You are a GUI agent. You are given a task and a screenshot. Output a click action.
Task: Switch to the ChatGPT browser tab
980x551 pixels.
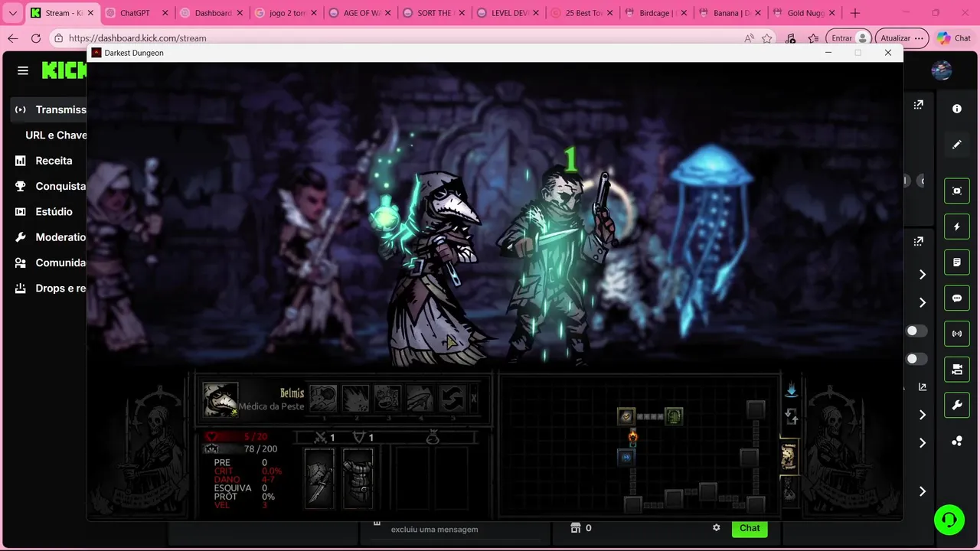(135, 13)
